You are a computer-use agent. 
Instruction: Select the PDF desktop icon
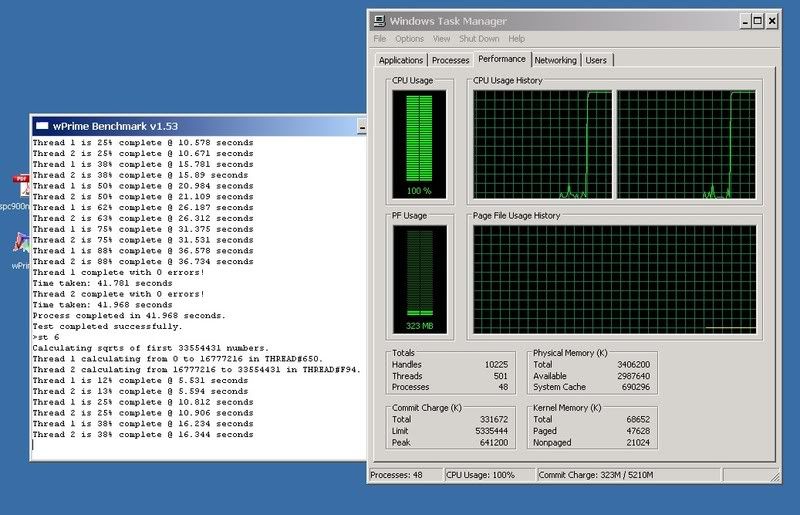23,186
